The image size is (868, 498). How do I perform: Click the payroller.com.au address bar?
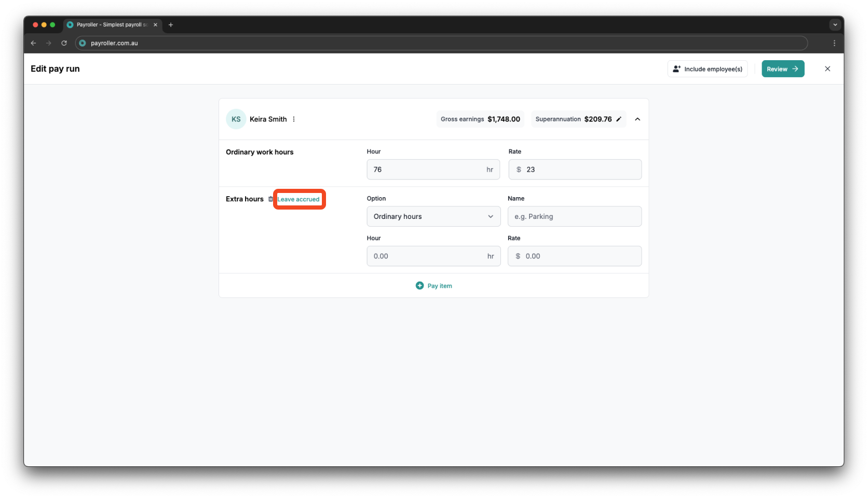tap(441, 43)
